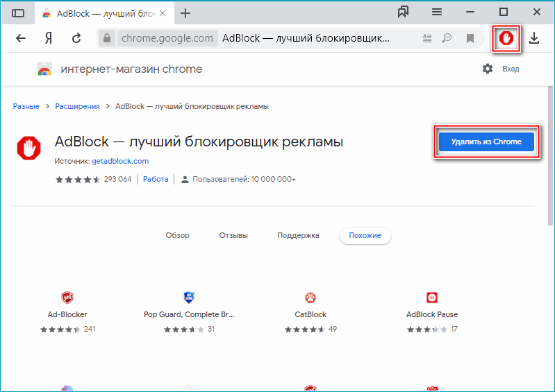
Task: Open Yandex home page button
Action: point(49,38)
